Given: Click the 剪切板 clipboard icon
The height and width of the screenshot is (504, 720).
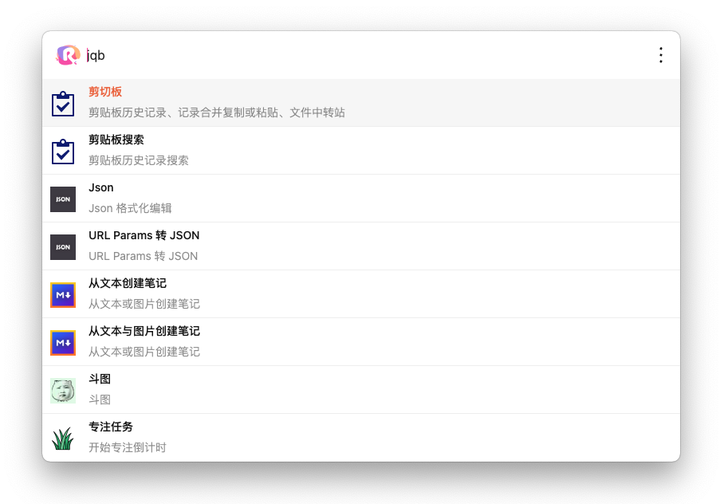Looking at the screenshot, I should coord(63,103).
